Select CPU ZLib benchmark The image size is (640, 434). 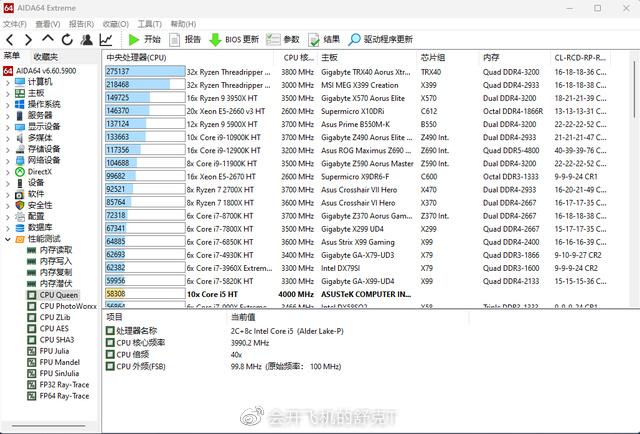55,317
